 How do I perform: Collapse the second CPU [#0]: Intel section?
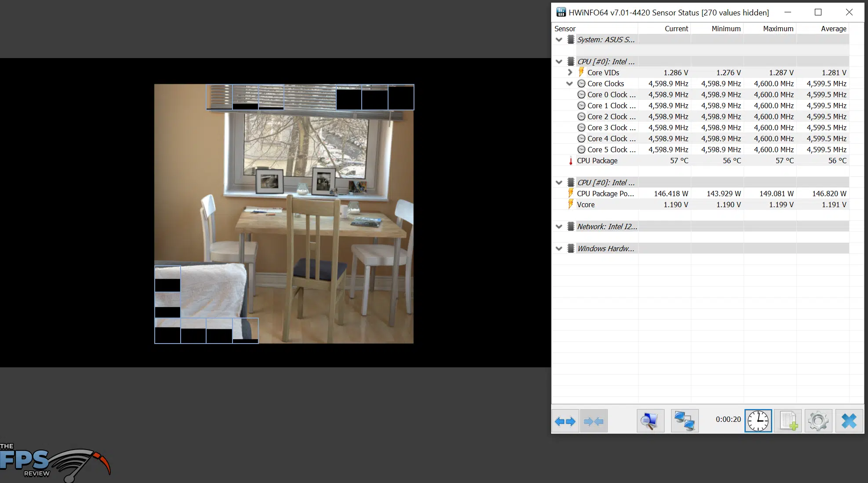[559, 183]
